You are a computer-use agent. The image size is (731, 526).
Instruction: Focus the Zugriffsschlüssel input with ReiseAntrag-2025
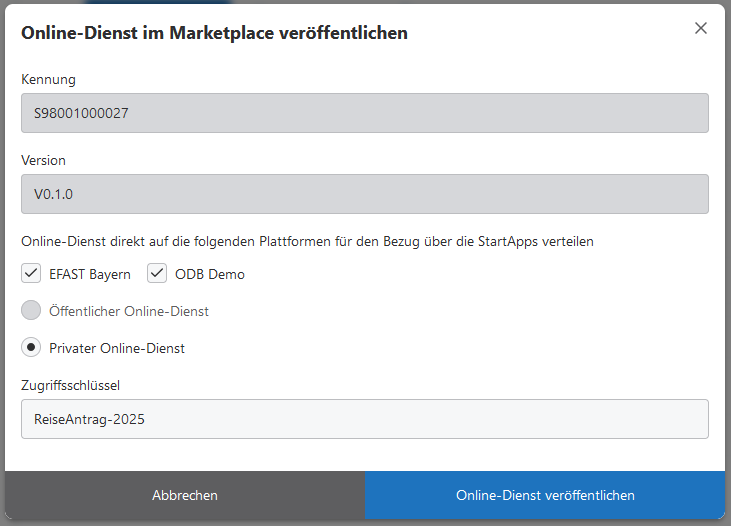[x=364, y=419]
